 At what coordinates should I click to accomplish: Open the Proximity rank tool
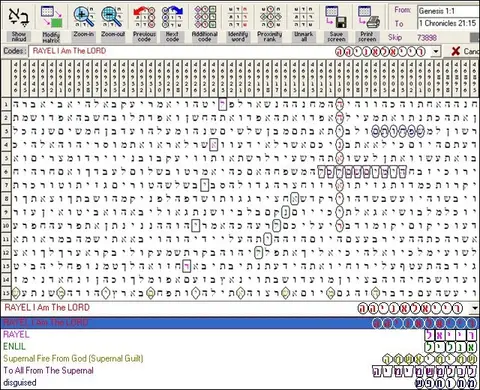pyautogui.click(x=270, y=17)
